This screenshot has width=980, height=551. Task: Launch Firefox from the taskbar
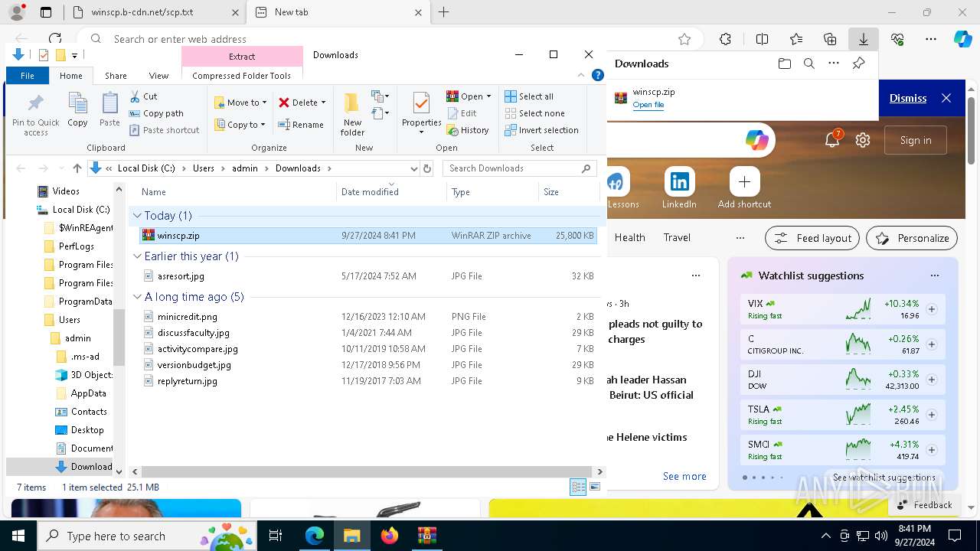pos(390,536)
